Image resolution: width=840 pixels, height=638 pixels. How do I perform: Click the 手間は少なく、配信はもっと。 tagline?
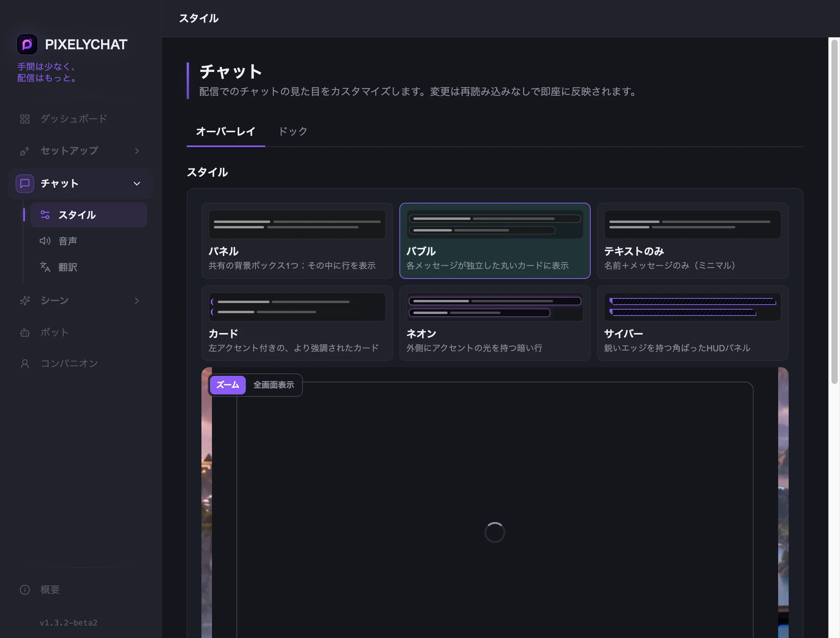[x=47, y=72]
